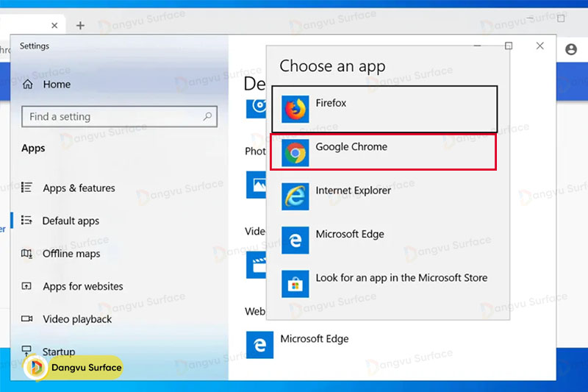
Task: Close the Settings window
Action: 540,46
